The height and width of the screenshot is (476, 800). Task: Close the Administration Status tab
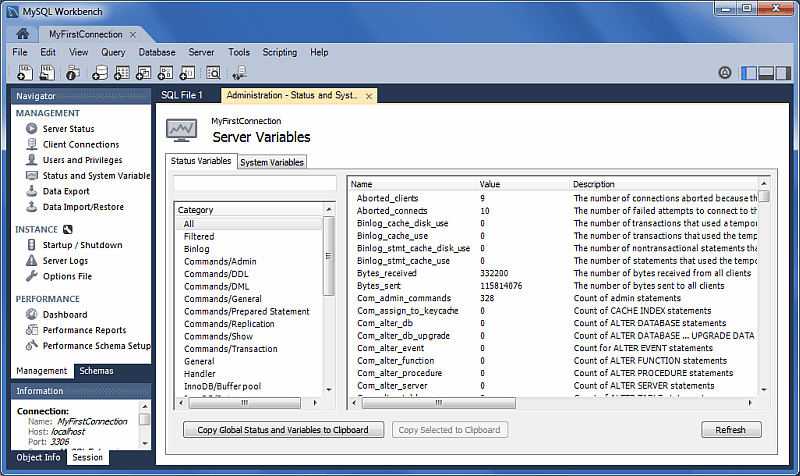[369, 96]
